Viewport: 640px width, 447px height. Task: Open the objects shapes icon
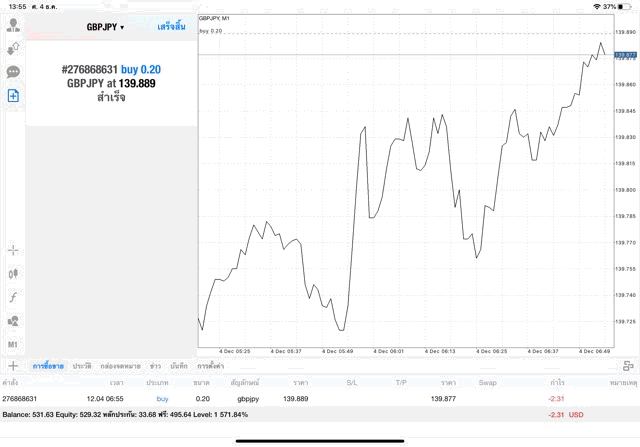13,321
